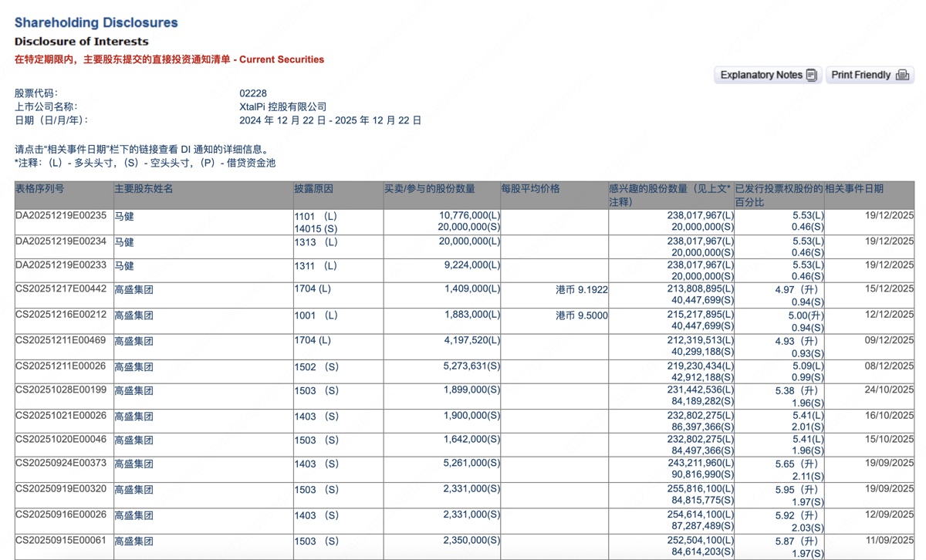Select share quantity 5,273,631(S)
This screenshot has height=560, width=926.
[x=472, y=366]
